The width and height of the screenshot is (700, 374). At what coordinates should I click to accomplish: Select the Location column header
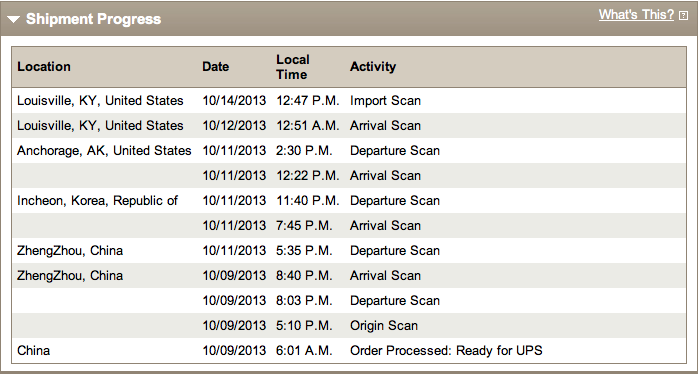point(44,66)
